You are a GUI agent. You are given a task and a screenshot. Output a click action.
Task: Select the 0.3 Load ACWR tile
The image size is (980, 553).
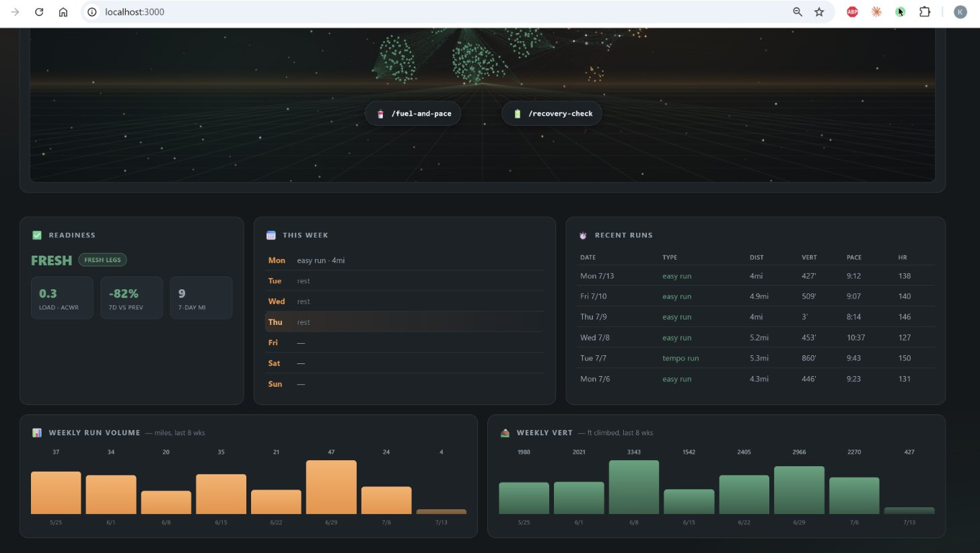point(62,297)
